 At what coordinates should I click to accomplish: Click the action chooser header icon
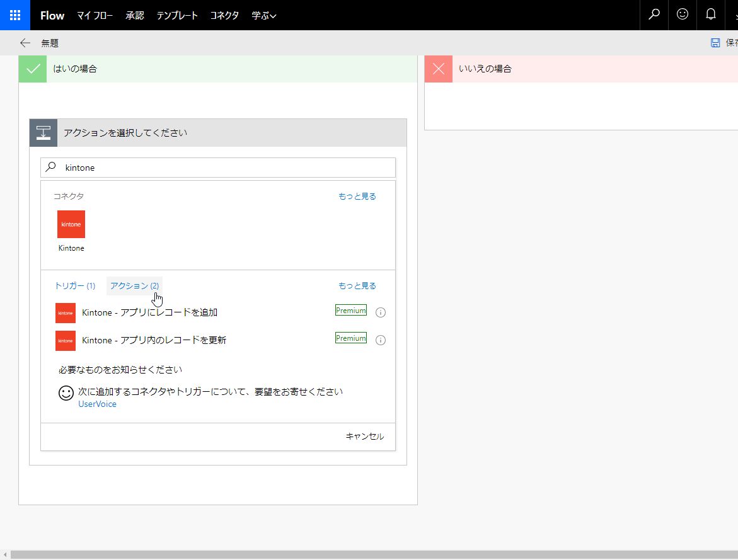tap(43, 133)
